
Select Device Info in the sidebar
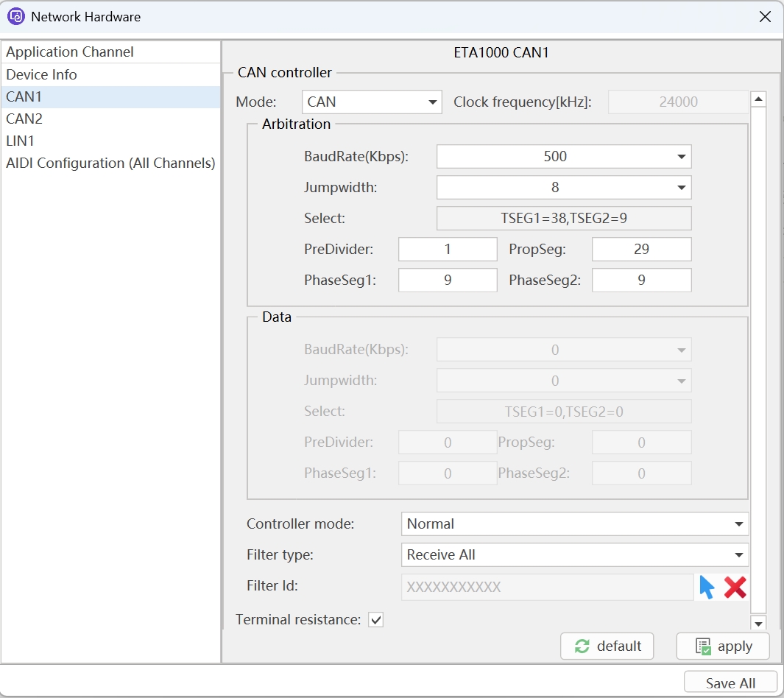(41, 74)
